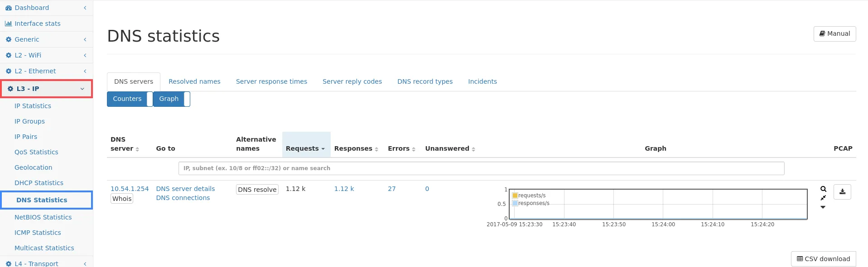
Task: Click the CSV download button
Action: pos(823,259)
